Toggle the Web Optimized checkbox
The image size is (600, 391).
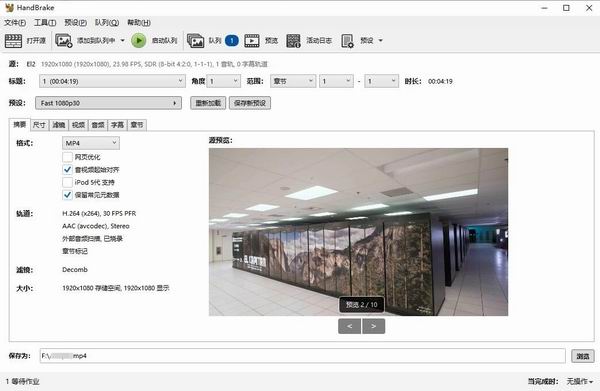(67, 157)
